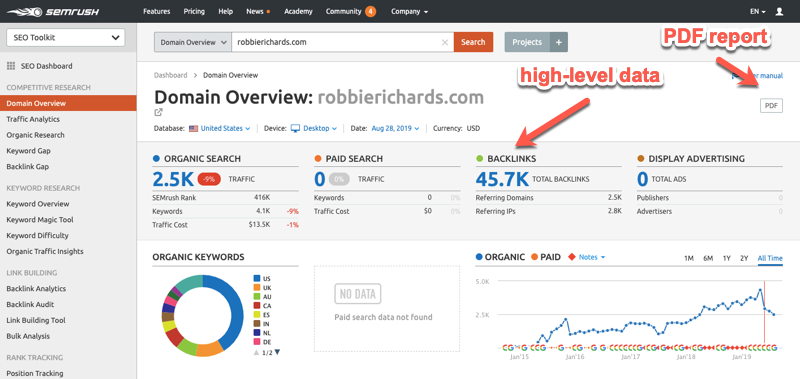
Task: Select the Organic Research sidebar item
Action: (36, 135)
